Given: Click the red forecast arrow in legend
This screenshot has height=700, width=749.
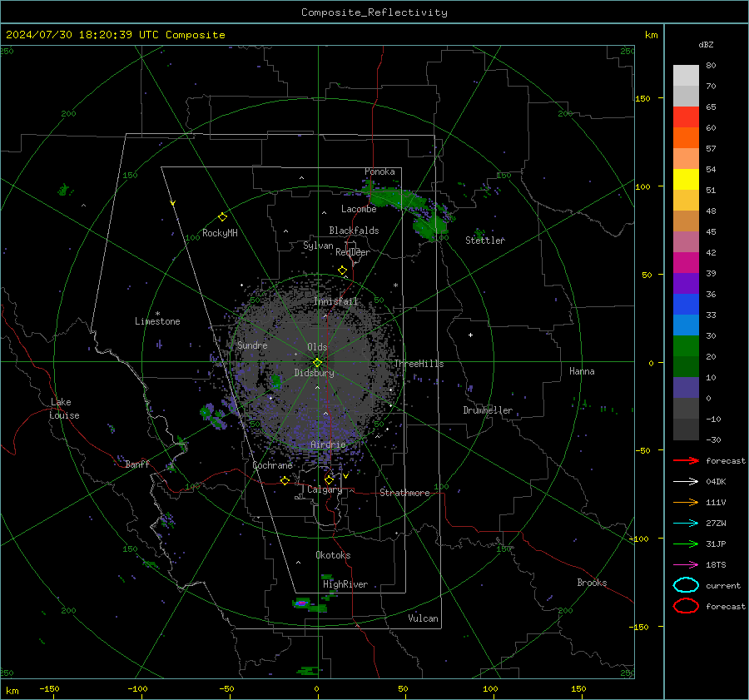Looking at the screenshot, I should coord(686,460).
